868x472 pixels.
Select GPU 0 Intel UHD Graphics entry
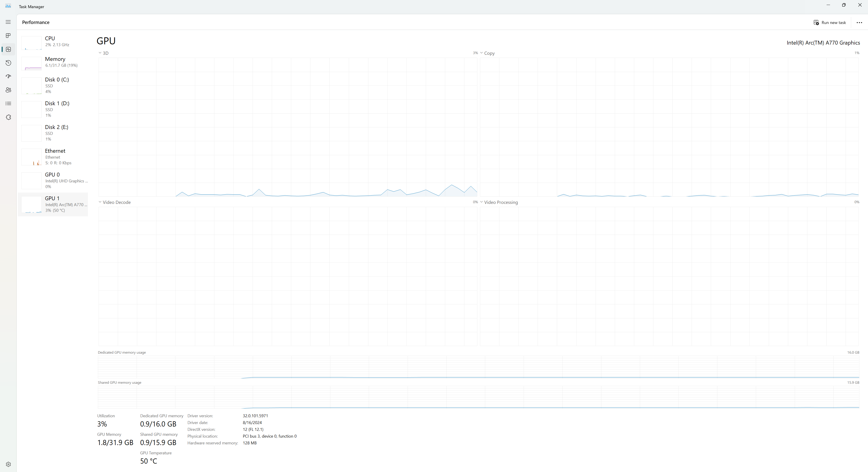coord(53,180)
